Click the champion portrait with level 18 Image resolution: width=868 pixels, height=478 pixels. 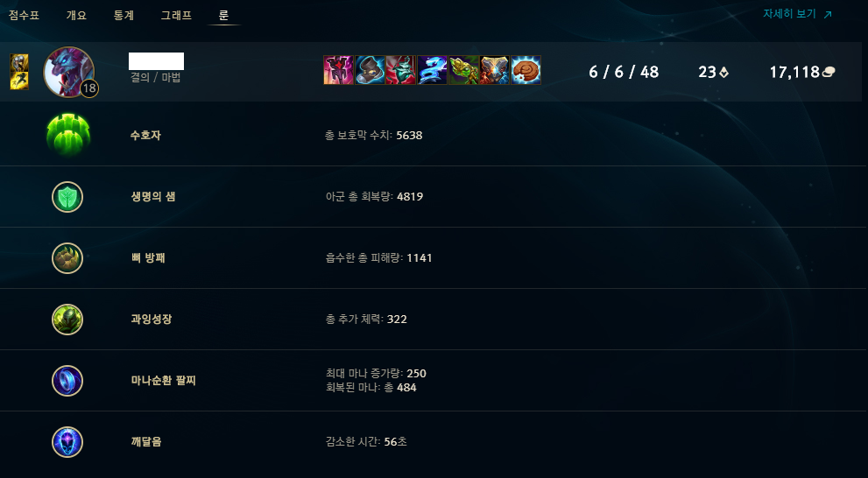tap(69, 72)
